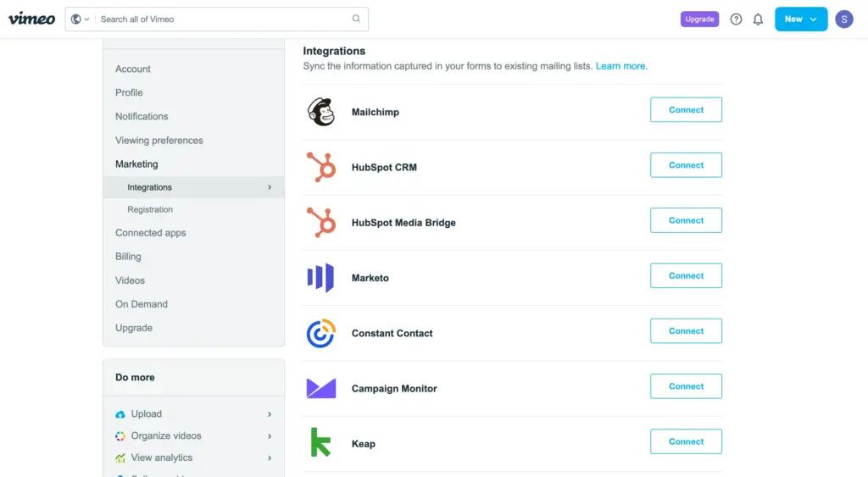Click the Mailchimp monkey logo
The image size is (868, 477).
point(321,112)
